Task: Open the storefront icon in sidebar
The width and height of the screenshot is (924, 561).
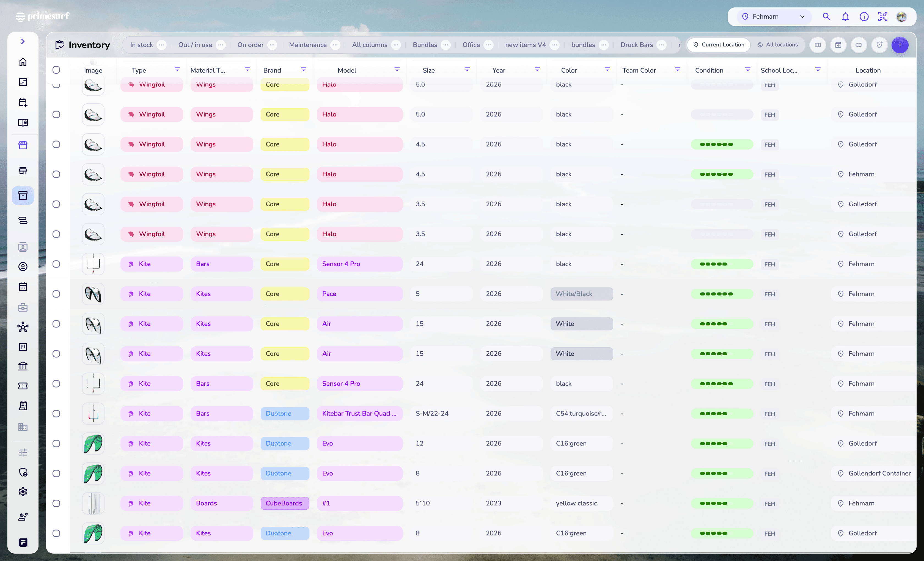Action: point(23,145)
